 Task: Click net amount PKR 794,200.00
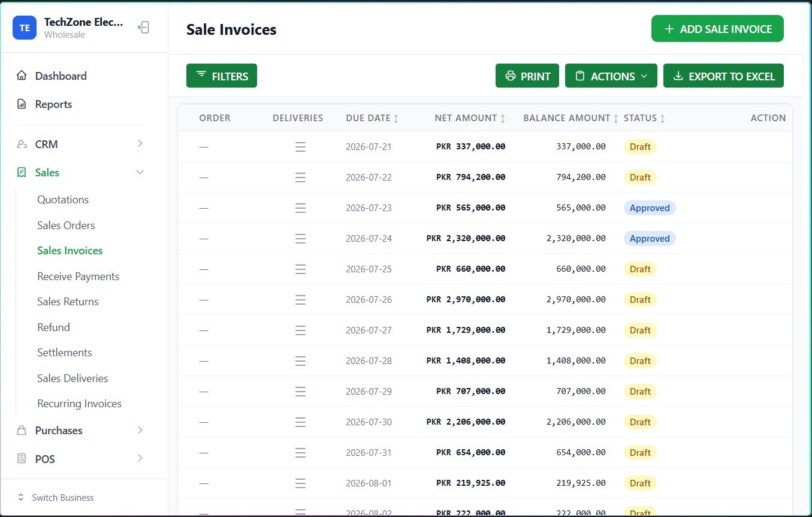tap(470, 177)
